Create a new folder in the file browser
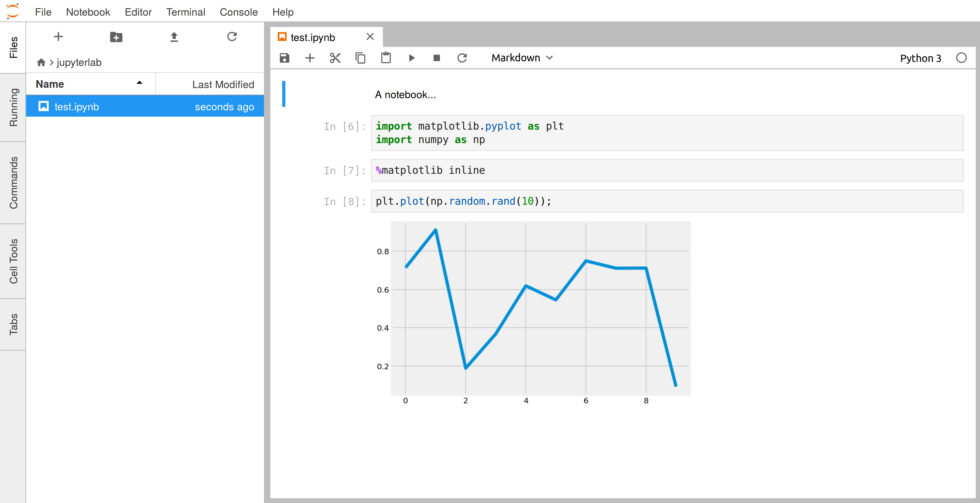Image resolution: width=980 pixels, height=503 pixels. point(116,36)
